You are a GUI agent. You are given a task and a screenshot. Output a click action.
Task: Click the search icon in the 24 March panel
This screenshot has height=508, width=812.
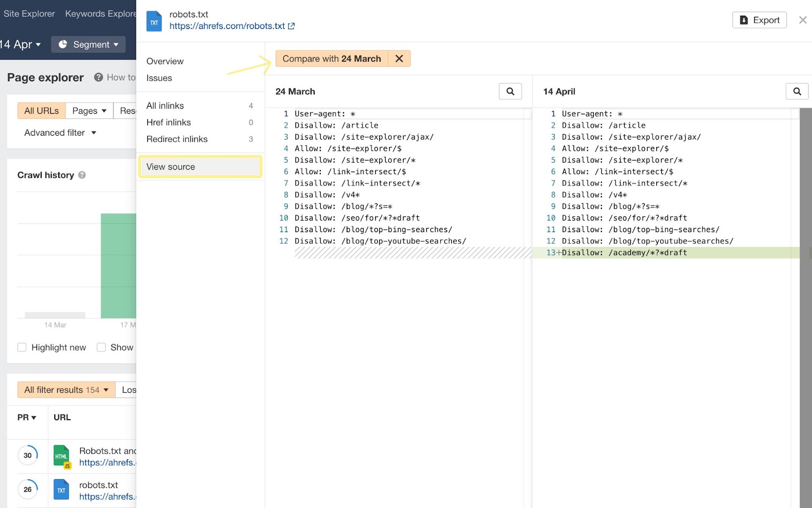tap(511, 91)
